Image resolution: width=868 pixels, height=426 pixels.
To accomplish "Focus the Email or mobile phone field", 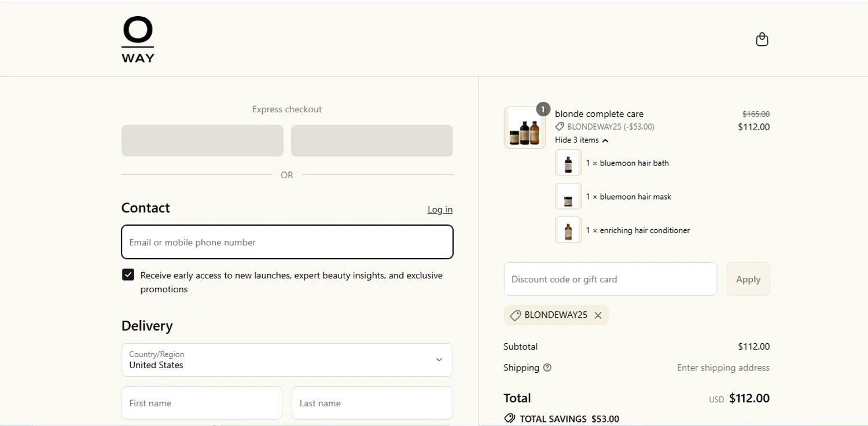I will 287,242.
